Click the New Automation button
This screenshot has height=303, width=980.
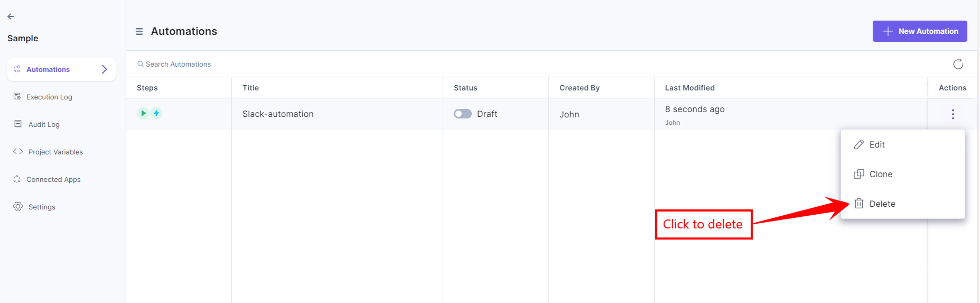920,31
